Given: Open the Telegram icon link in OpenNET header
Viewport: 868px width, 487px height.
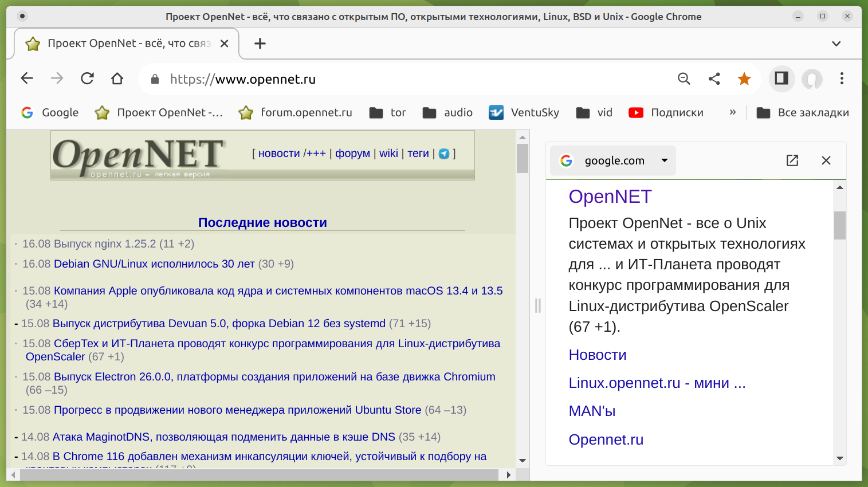Looking at the screenshot, I should pos(444,154).
